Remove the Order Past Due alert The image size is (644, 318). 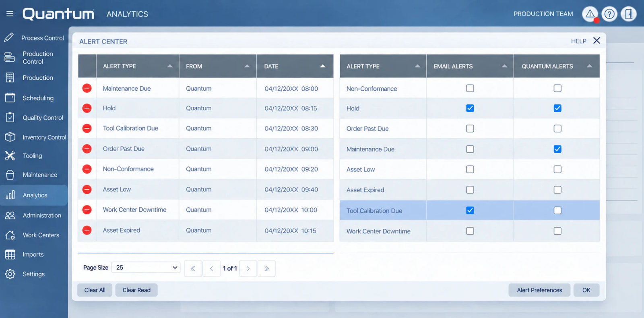click(87, 149)
